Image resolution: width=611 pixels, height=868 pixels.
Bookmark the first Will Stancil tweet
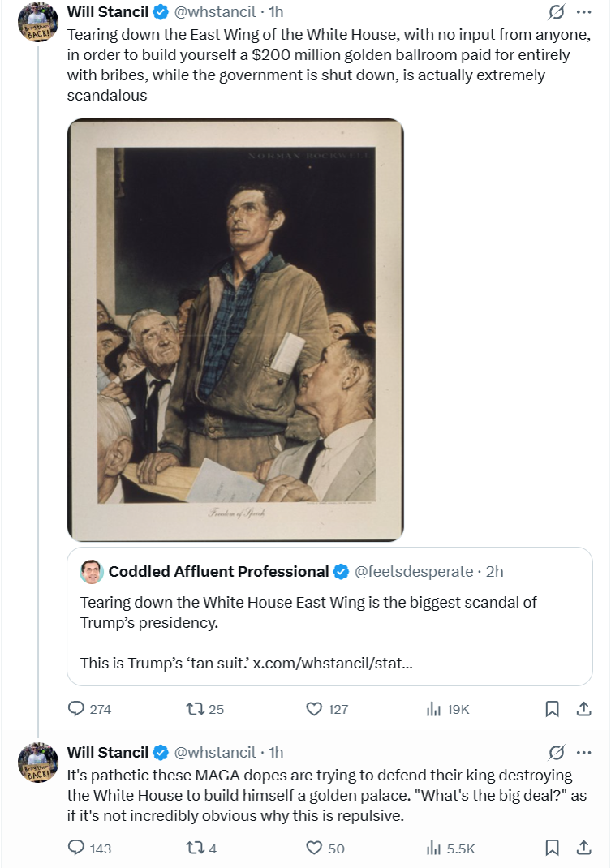pyautogui.click(x=552, y=709)
